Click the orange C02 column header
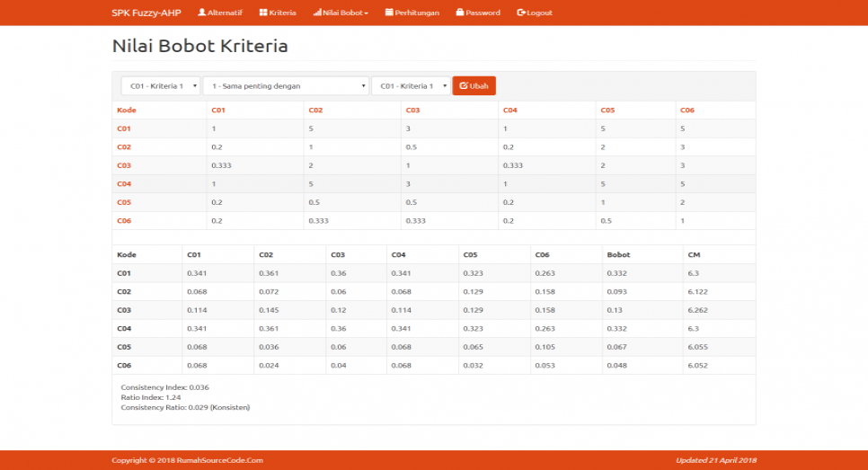The height and width of the screenshot is (470, 868). (x=315, y=111)
